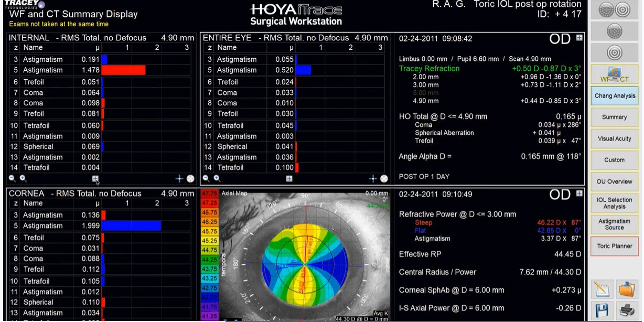Image resolution: width=644 pixels, height=322 pixels.
Task: Select CORNEA row 12 Spherical 0.110
Action: click(100, 303)
